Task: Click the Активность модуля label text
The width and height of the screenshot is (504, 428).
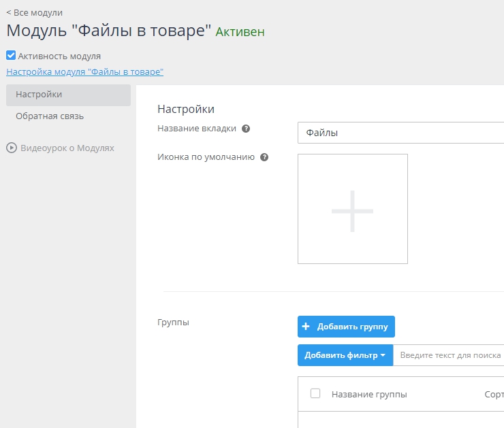Action: coord(59,56)
